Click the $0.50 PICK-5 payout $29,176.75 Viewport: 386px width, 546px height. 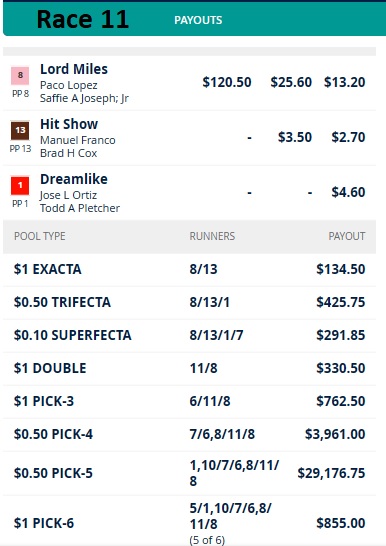tap(331, 473)
